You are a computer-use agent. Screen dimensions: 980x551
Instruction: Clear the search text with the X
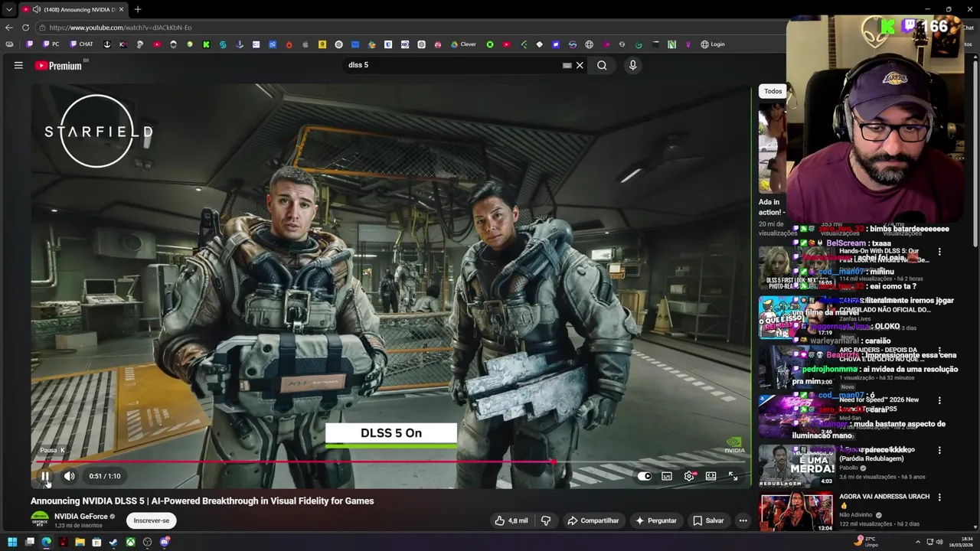[580, 65]
